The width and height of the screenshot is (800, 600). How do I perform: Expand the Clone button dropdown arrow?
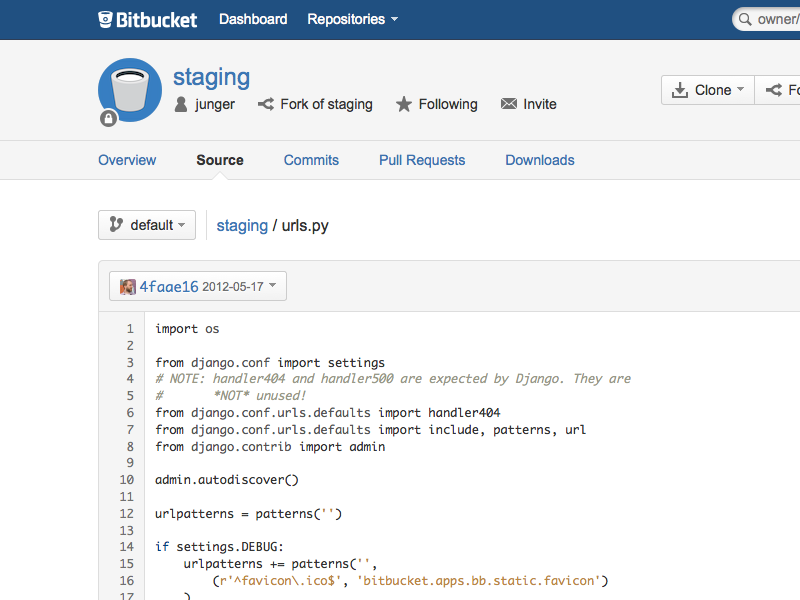(x=739, y=89)
